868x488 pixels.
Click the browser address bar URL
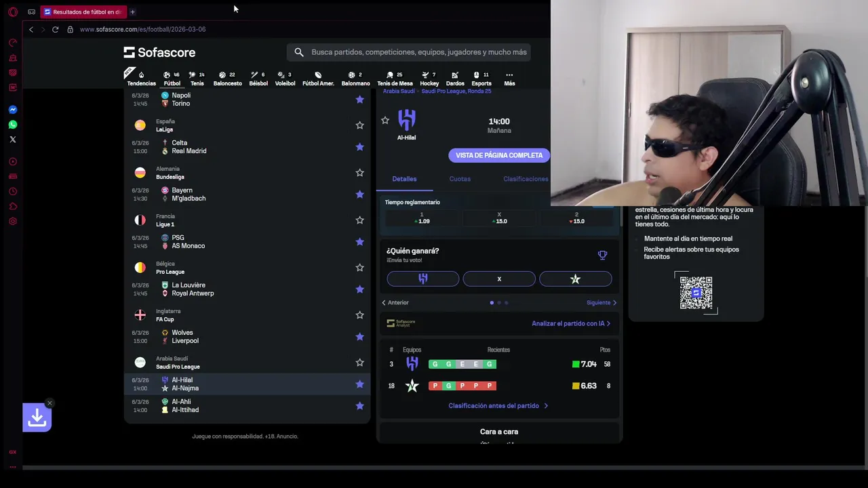point(142,29)
